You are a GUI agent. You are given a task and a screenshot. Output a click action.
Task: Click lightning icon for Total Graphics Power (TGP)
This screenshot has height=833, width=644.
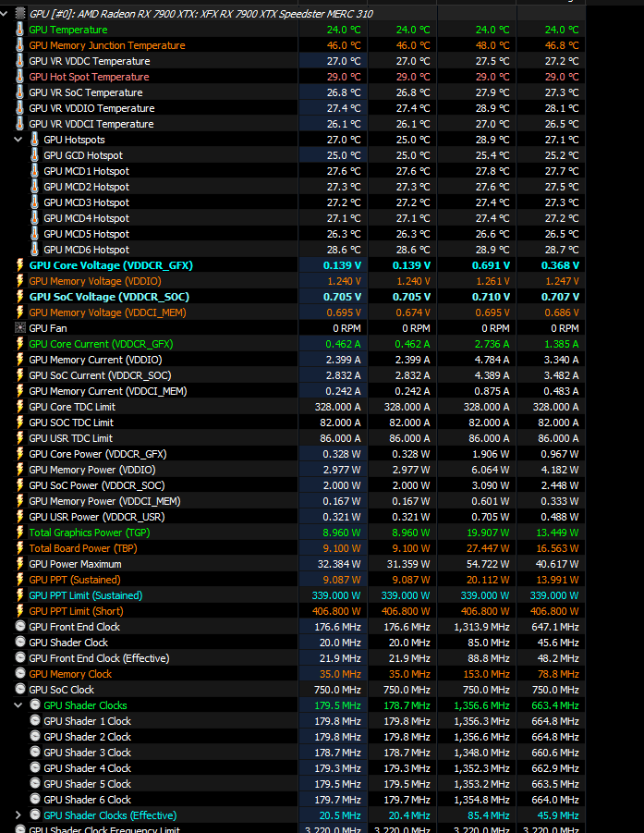[x=19, y=533]
